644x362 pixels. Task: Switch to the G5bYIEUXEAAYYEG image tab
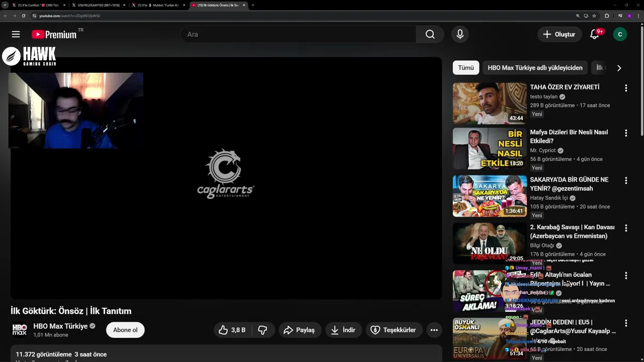pyautogui.click(x=98, y=5)
